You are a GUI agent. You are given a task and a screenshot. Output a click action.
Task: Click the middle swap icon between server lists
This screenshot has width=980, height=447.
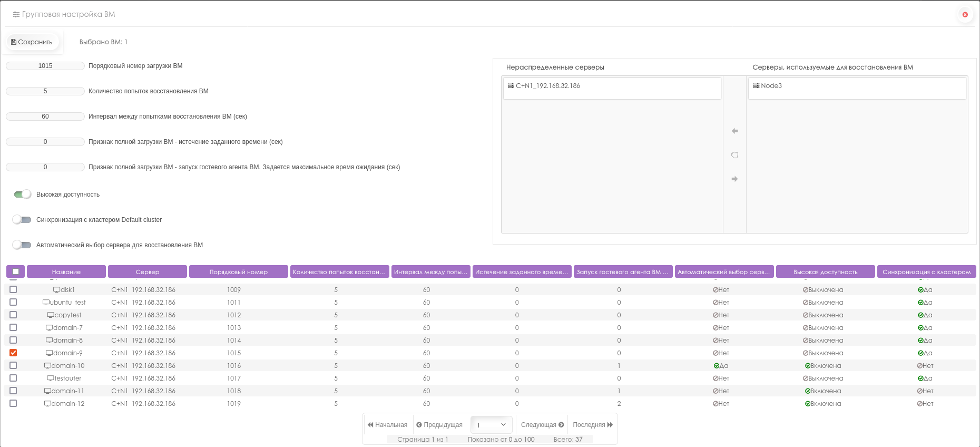(x=734, y=155)
